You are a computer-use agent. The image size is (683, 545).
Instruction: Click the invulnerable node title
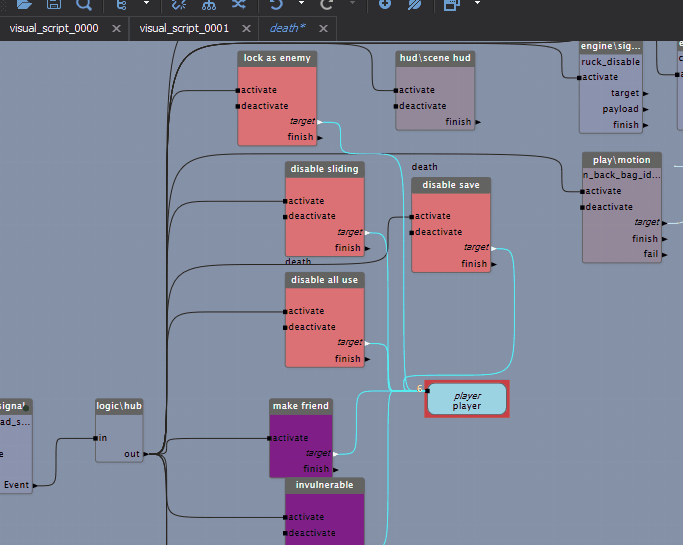325,485
